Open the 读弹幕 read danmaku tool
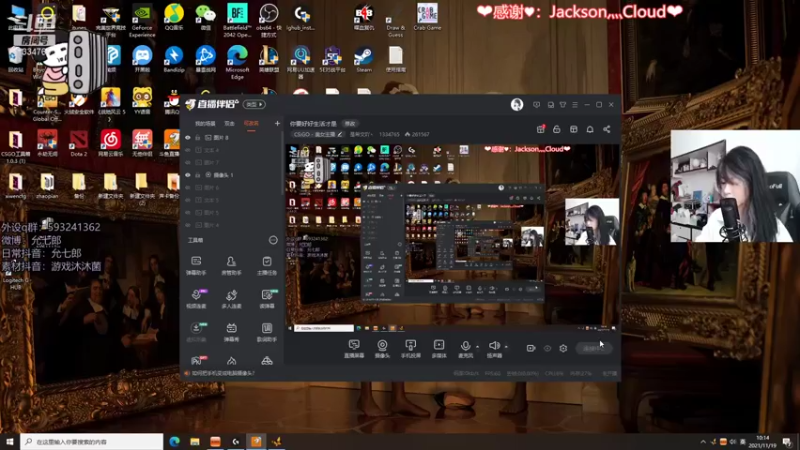 [267, 299]
